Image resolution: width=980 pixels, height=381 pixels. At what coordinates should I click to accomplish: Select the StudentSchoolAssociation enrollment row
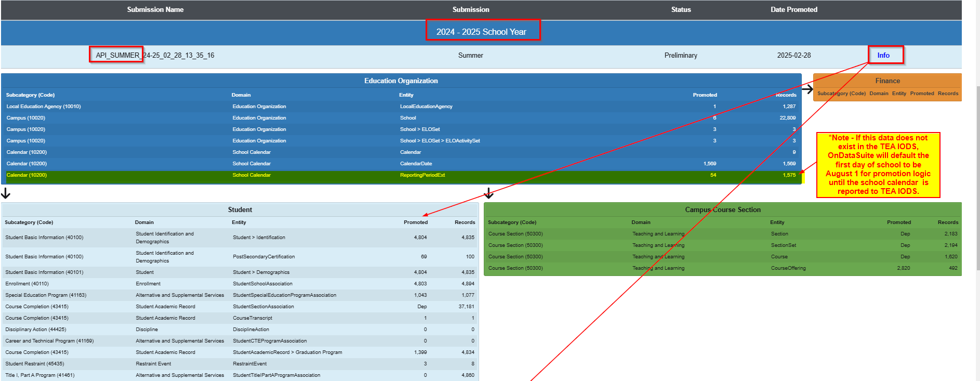coord(239,284)
